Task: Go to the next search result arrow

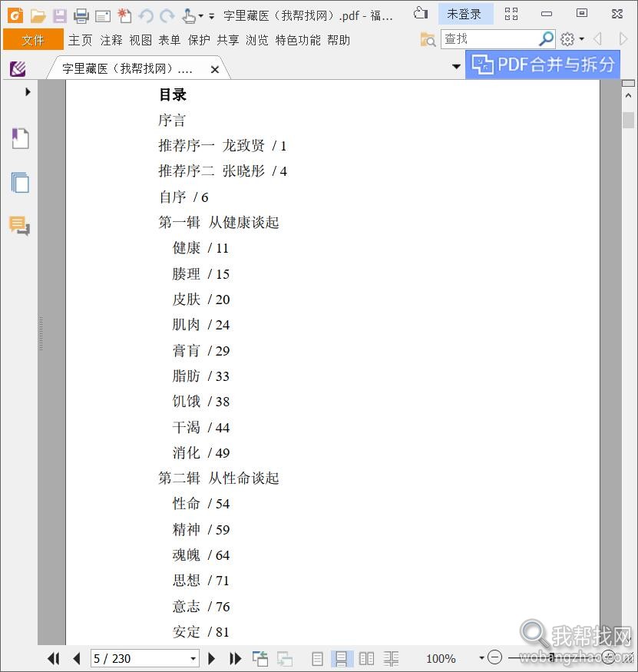Action: click(623, 39)
